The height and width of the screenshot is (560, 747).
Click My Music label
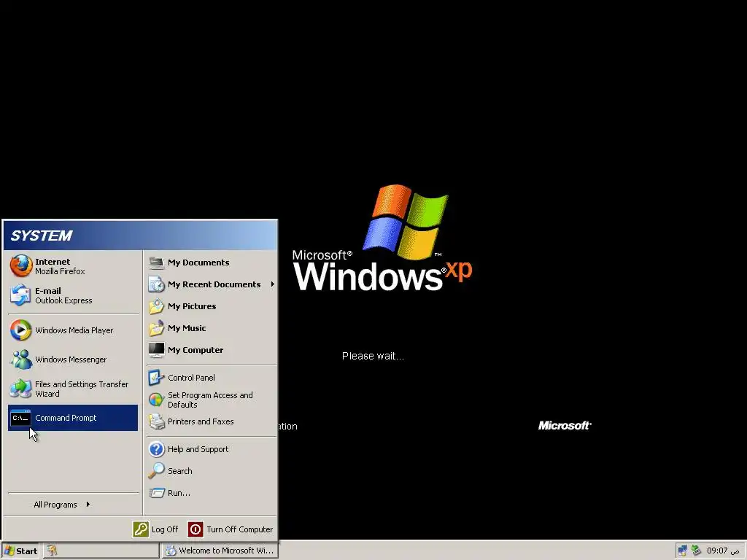[x=187, y=328]
